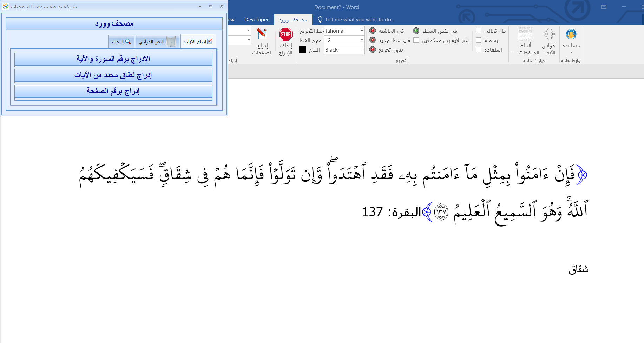Click Tell me what you want to do field

[359, 20]
